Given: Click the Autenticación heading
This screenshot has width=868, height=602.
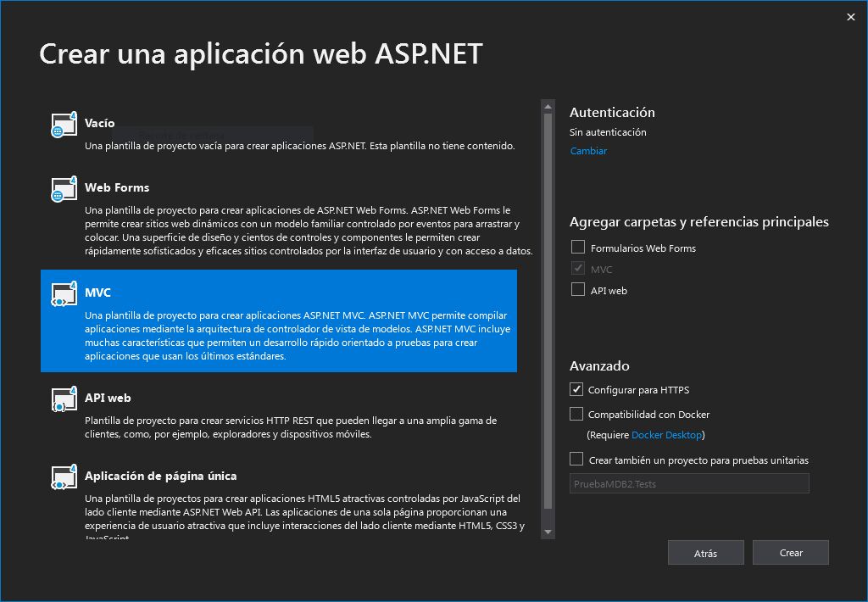Looking at the screenshot, I should point(612,113).
